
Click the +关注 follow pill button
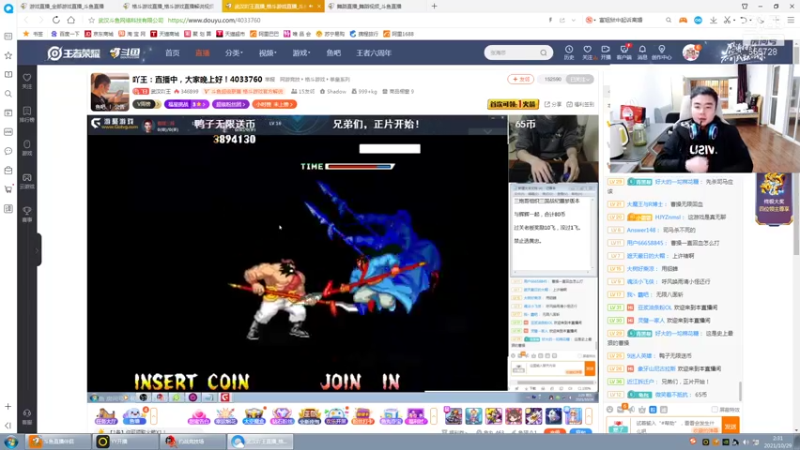tap(520, 79)
